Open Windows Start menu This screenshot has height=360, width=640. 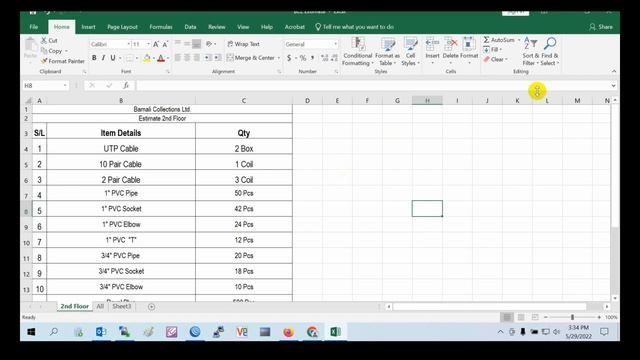tap(31, 332)
